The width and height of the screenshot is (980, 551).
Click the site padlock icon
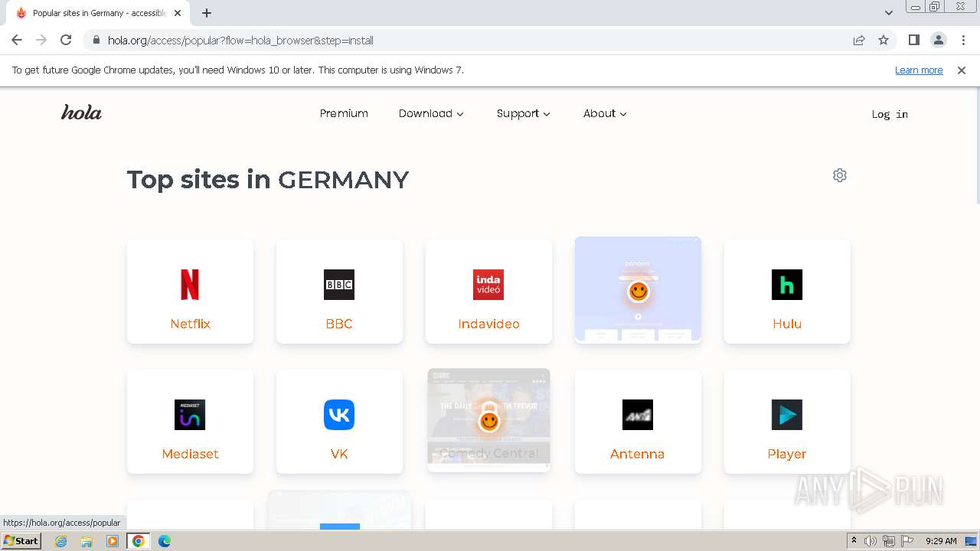click(96, 40)
